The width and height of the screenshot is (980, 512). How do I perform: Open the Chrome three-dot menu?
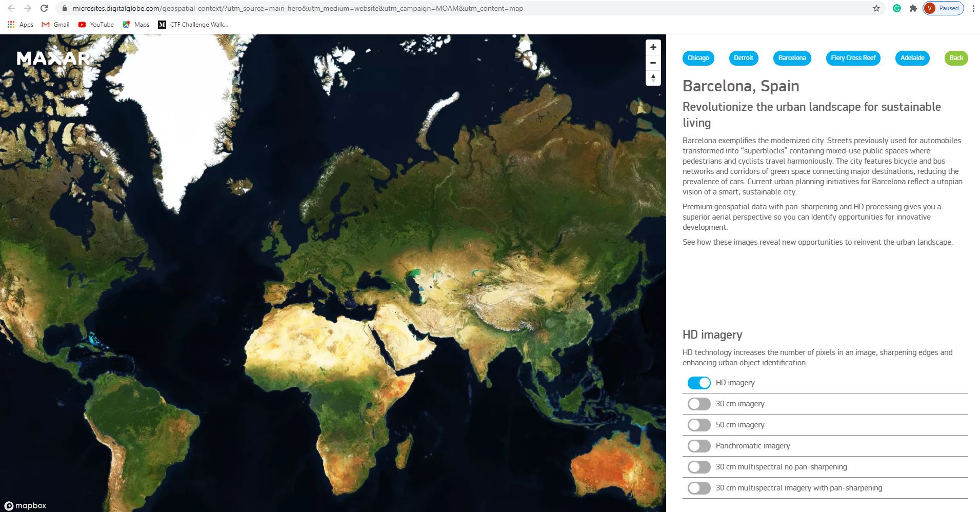973,8
